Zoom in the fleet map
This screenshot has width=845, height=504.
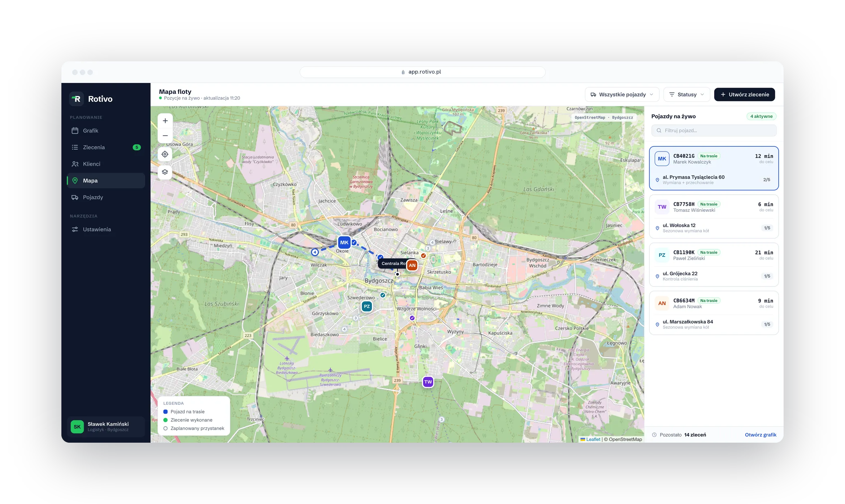(x=165, y=121)
